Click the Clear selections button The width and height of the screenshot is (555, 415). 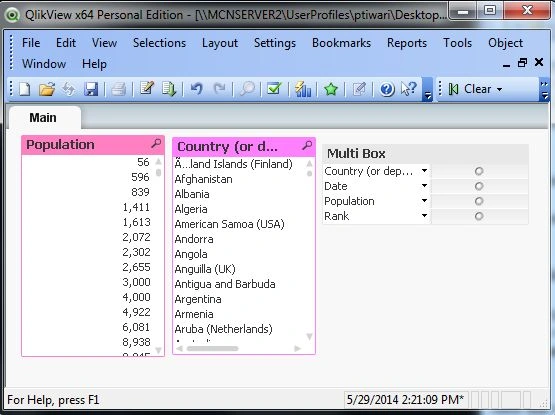tap(471, 89)
